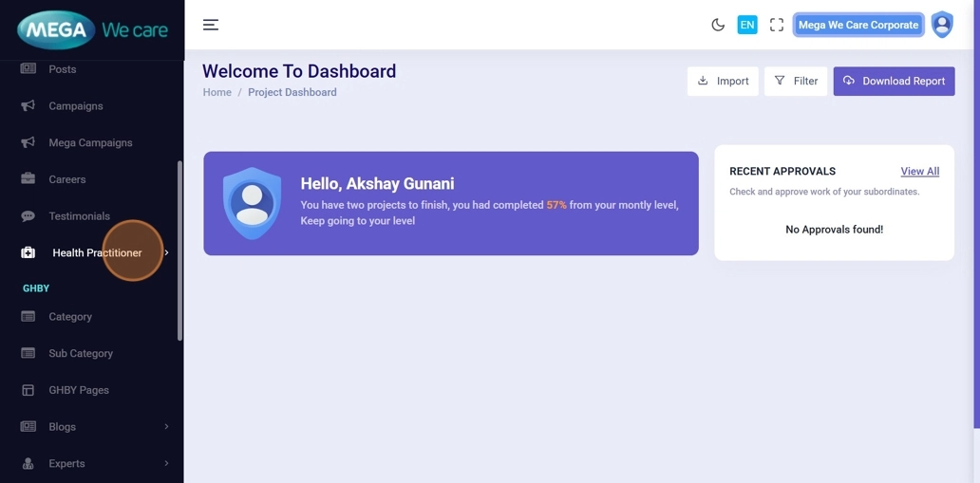Click the MEGA We care logo
The width and height of the screenshot is (980, 483).
92,29
